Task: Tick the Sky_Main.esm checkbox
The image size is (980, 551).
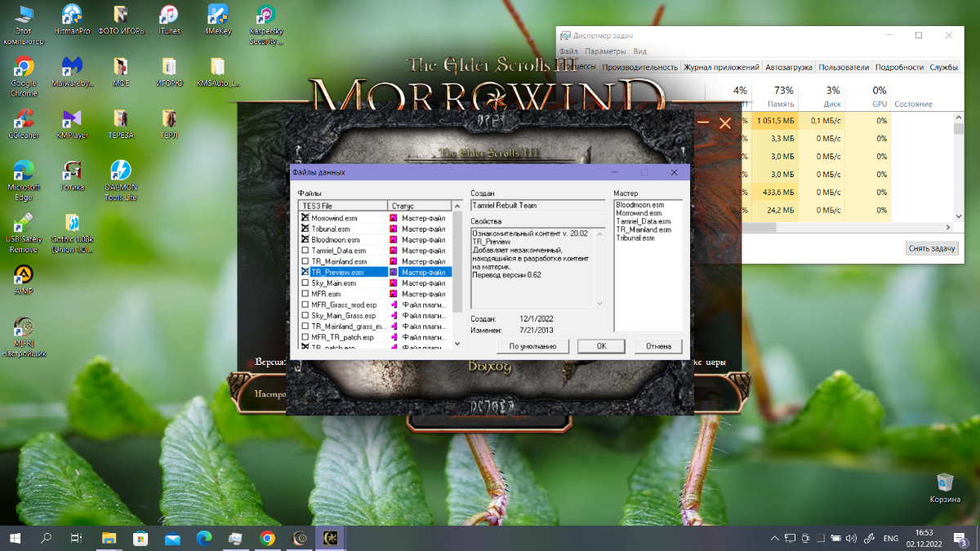Action: 305,283
